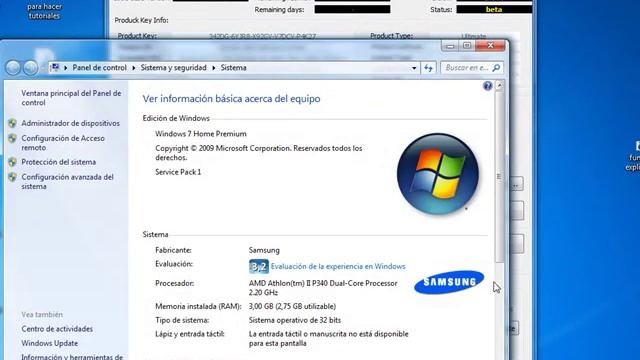Click 'beta' status field in background window
The image size is (640, 360).
tap(494, 9)
